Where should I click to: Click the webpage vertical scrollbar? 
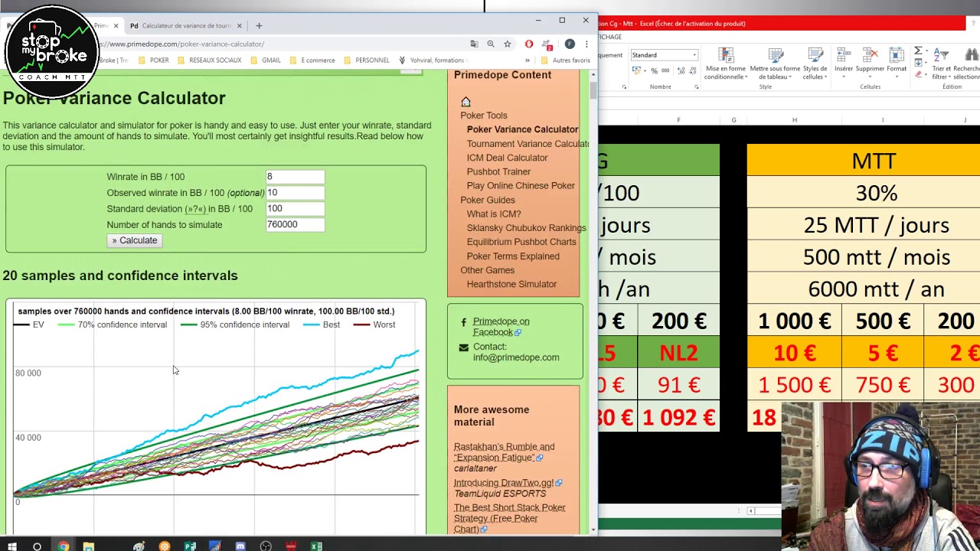click(593, 92)
